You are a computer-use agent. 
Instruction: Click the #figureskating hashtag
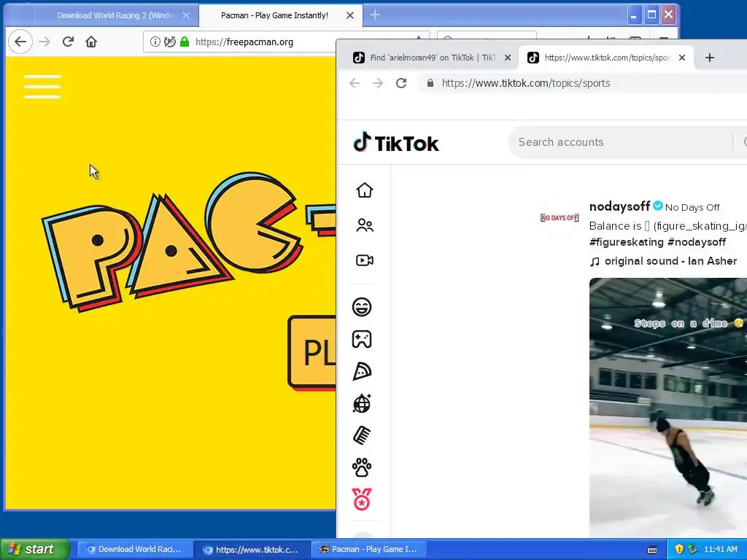pyautogui.click(x=626, y=242)
